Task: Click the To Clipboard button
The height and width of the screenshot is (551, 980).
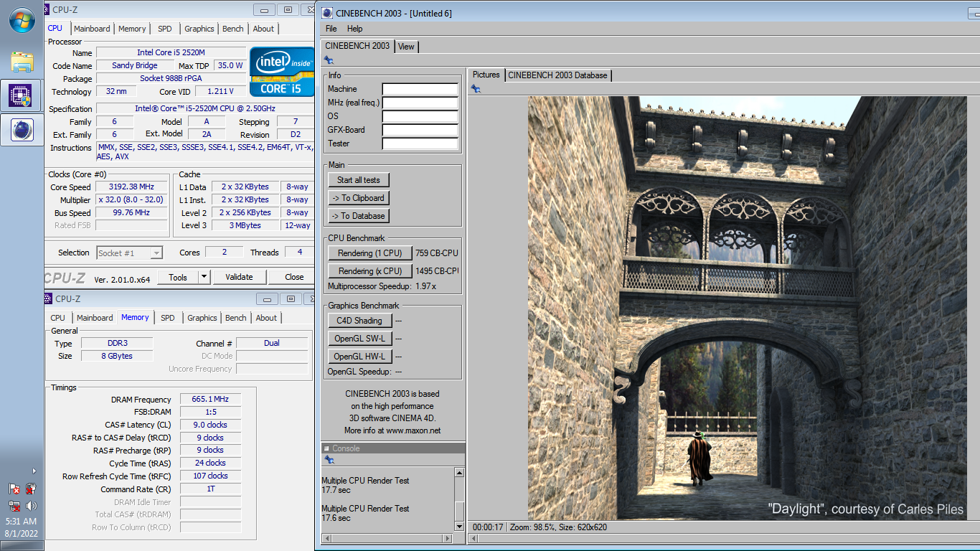Action: [x=359, y=198]
